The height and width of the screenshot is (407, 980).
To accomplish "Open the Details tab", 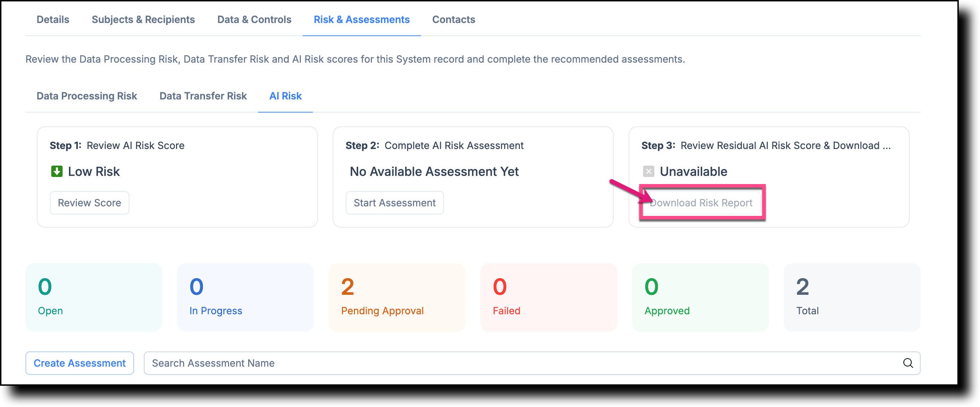I will 53,19.
